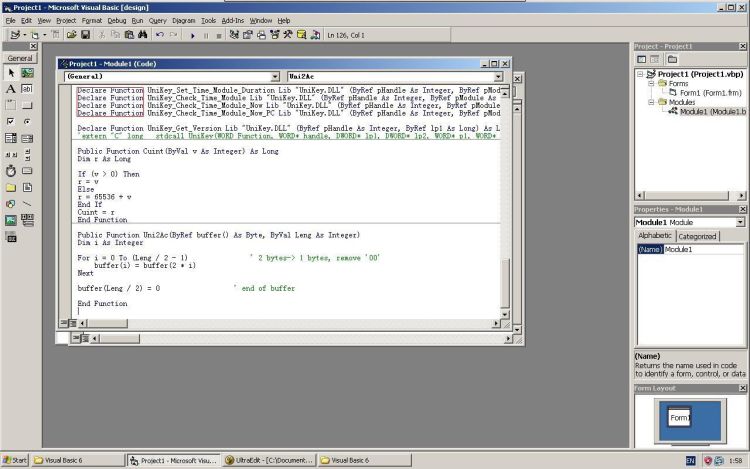Select the PictureBox control in the toolbox
Image resolution: width=750 pixels, height=469 pixels.
(27, 73)
